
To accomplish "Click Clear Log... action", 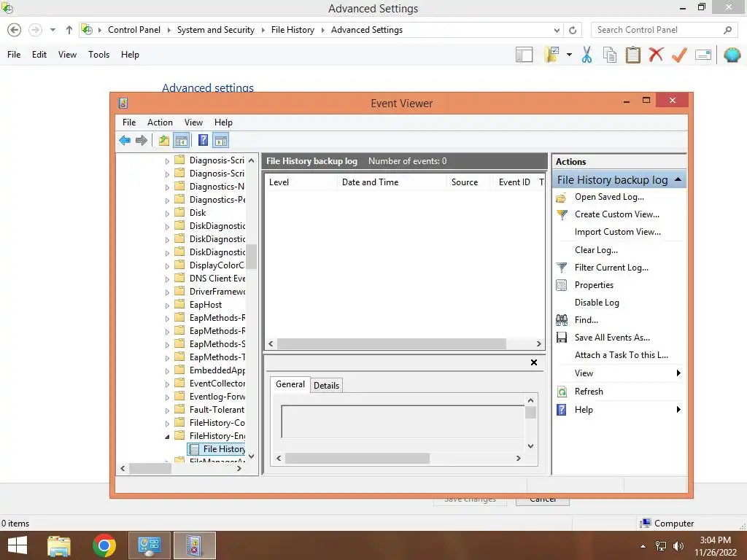I will [x=596, y=250].
